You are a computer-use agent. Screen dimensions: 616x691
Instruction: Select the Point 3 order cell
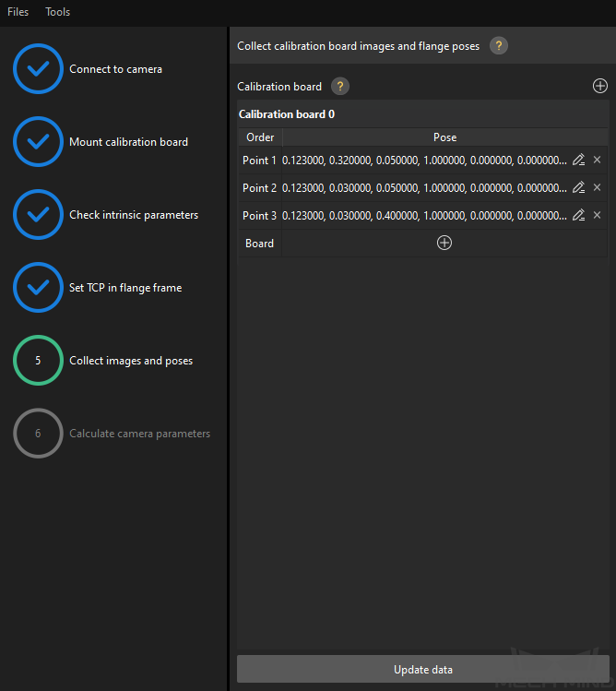[259, 216]
